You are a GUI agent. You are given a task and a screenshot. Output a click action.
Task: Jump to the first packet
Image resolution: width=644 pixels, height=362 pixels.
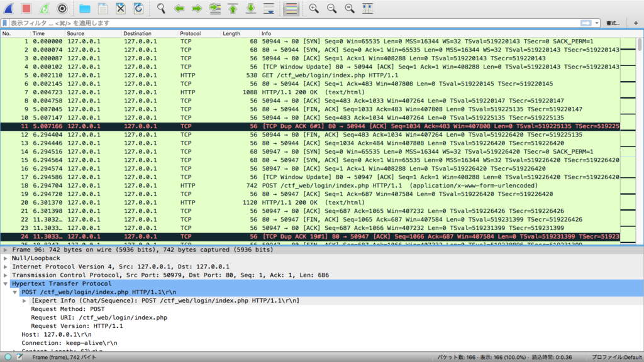pyautogui.click(x=233, y=8)
